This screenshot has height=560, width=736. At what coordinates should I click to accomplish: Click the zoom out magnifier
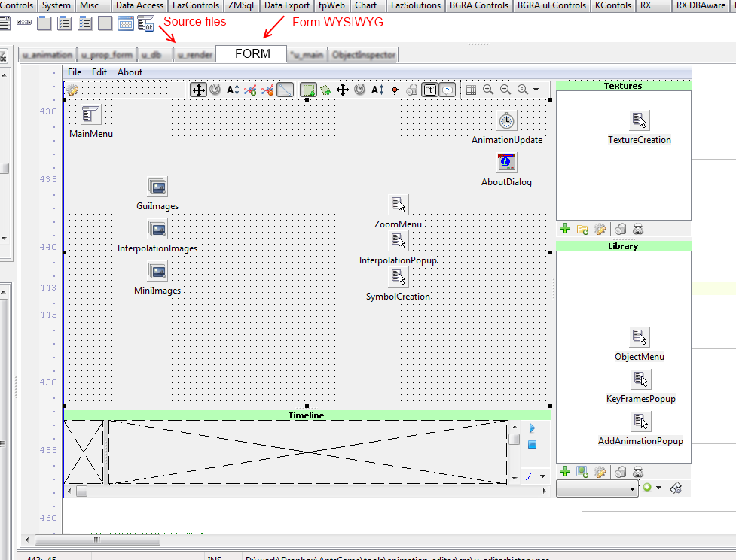coord(505,89)
